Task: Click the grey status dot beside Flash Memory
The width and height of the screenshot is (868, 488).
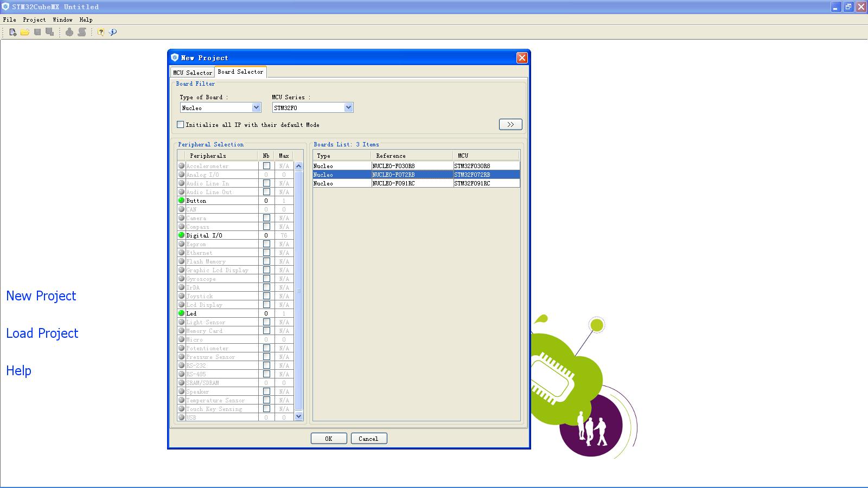Action: pos(181,261)
